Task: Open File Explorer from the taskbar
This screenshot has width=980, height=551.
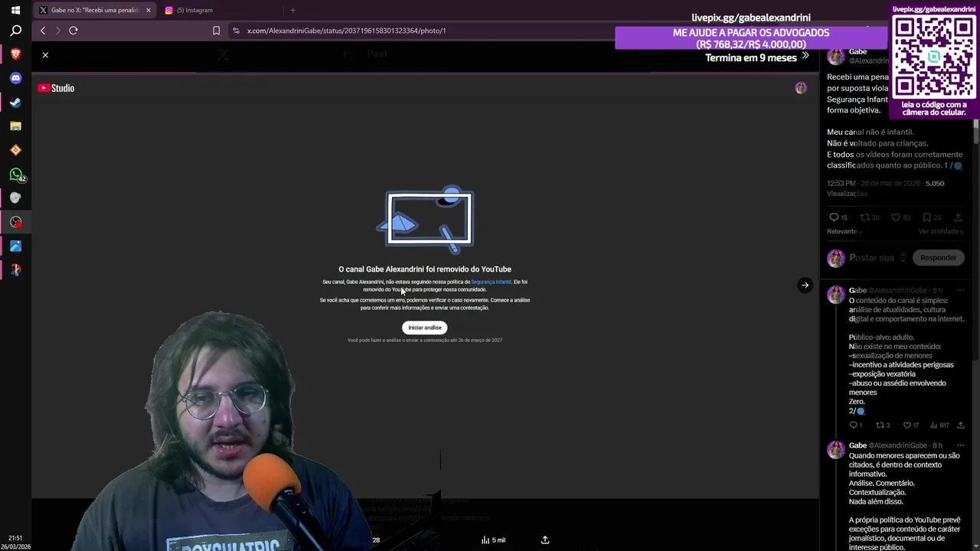Action: 15,126
